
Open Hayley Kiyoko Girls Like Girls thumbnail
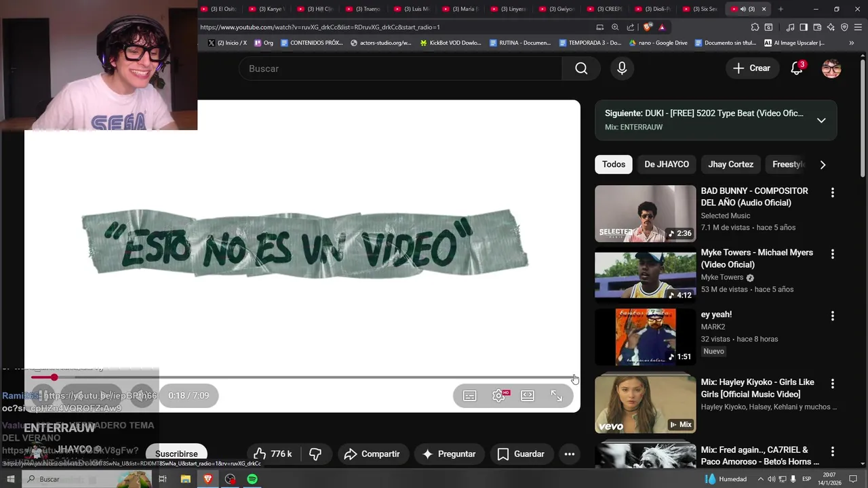646,405
